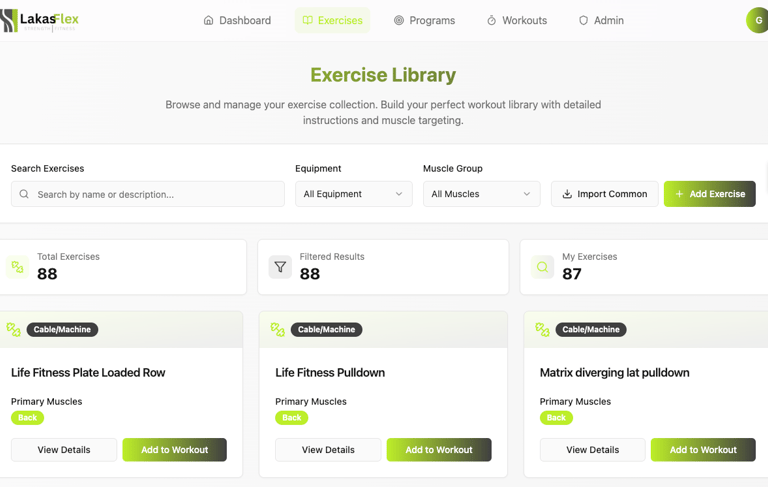Click dumbbell icon on Matrix diverging lat pulldown card
This screenshot has width=768, height=487.
point(542,330)
